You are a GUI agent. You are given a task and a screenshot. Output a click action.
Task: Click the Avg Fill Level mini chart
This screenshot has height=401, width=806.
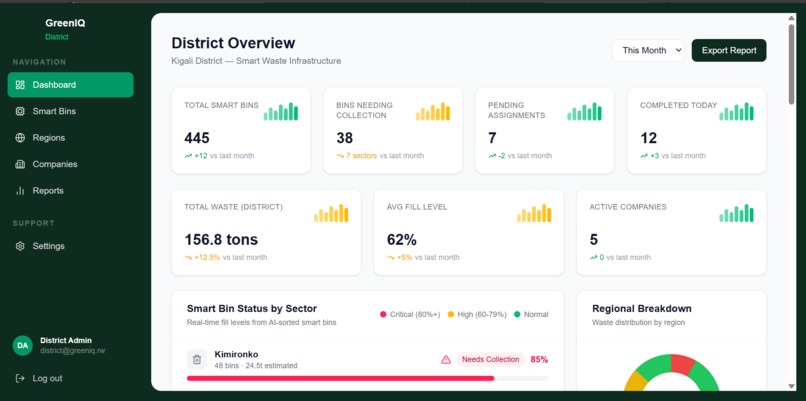coord(534,213)
